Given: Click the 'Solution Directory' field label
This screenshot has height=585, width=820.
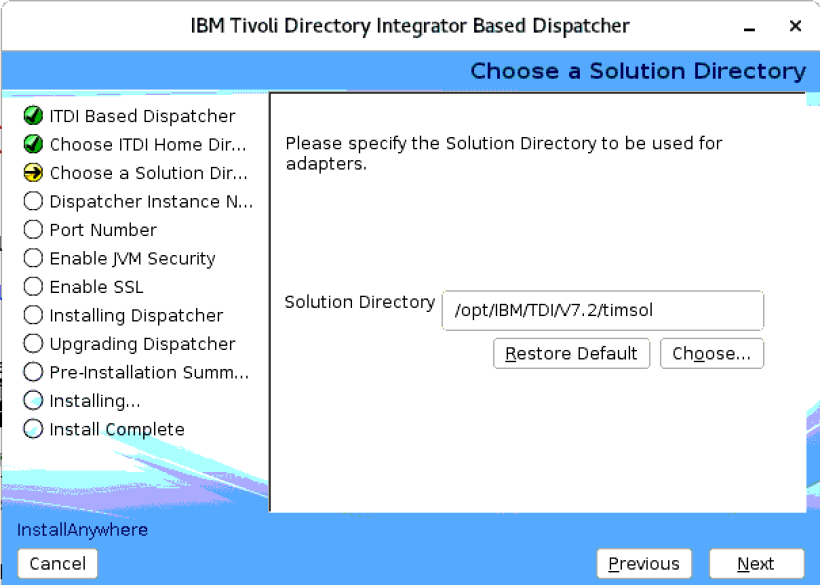Looking at the screenshot, I should click(x=360, y=302).
